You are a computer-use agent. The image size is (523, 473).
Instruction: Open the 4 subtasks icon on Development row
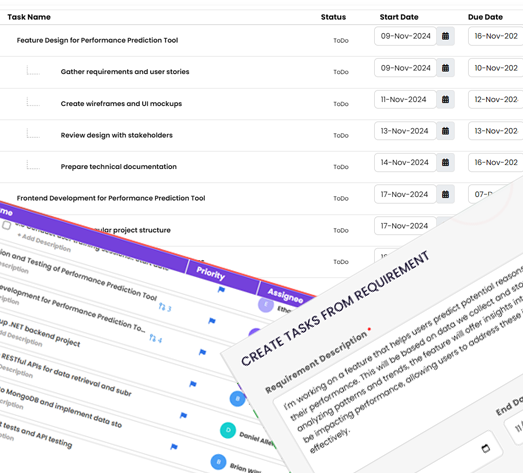pyautogui.click(x=155, y=339)
